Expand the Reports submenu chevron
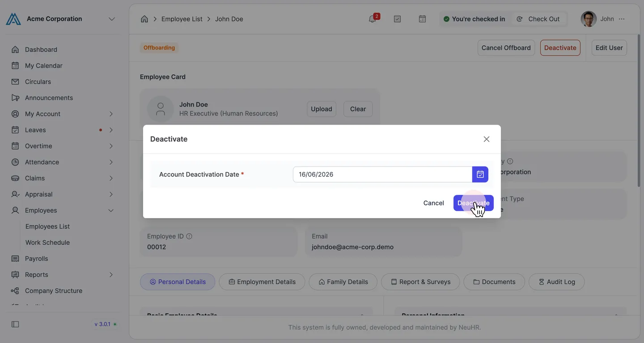Screen dimensions: 644x343 tap(111, 275)
